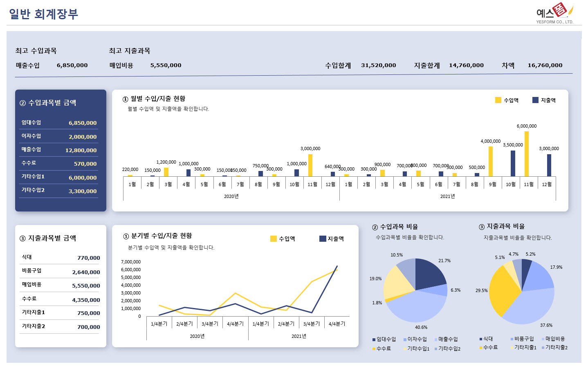Click the 차액 16,760,000 summary value

point(545,65)
